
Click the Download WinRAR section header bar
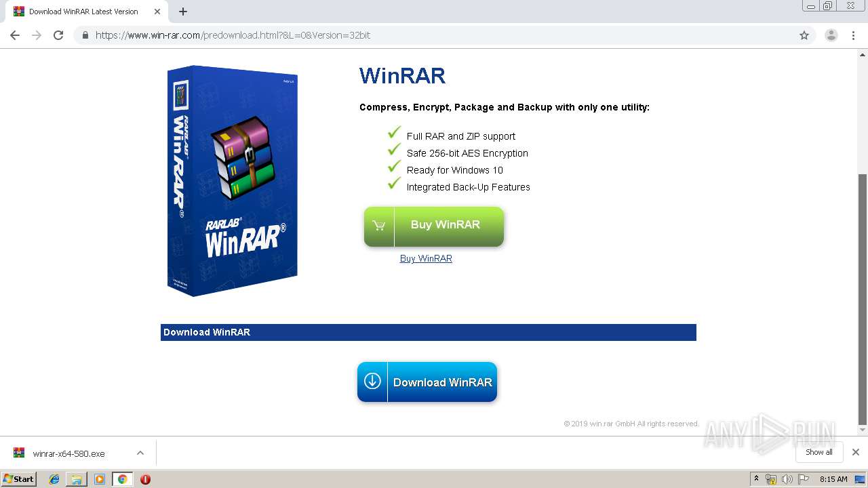tap(429, 332)
